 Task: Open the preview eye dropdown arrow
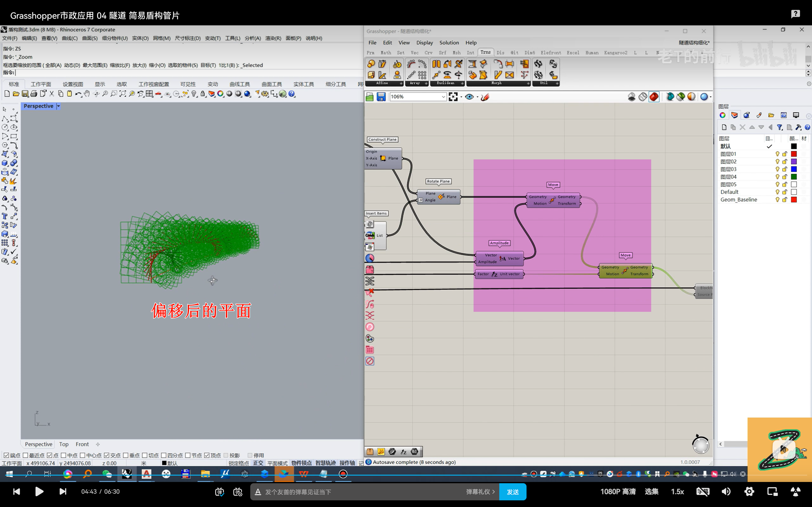[477, 97]
